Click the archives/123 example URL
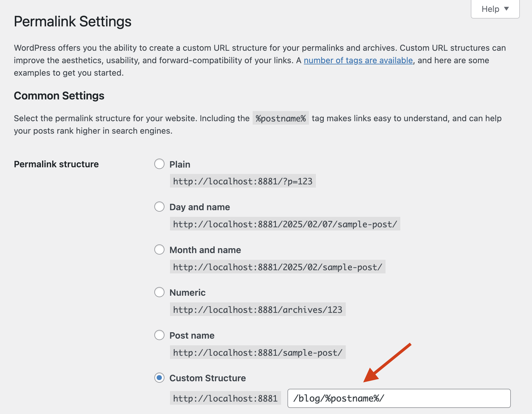The width and height of the screenshot is (532, 414). [x=258, y=310]
